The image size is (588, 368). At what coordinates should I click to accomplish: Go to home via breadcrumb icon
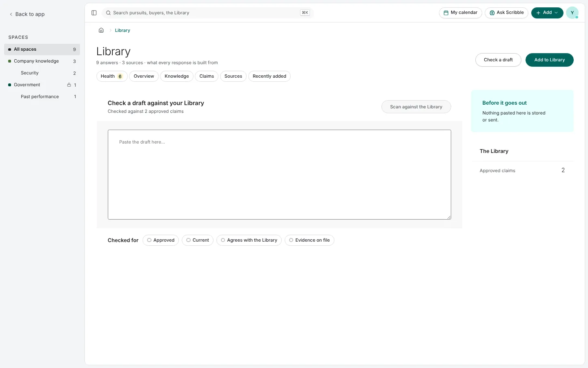[101, 30]
